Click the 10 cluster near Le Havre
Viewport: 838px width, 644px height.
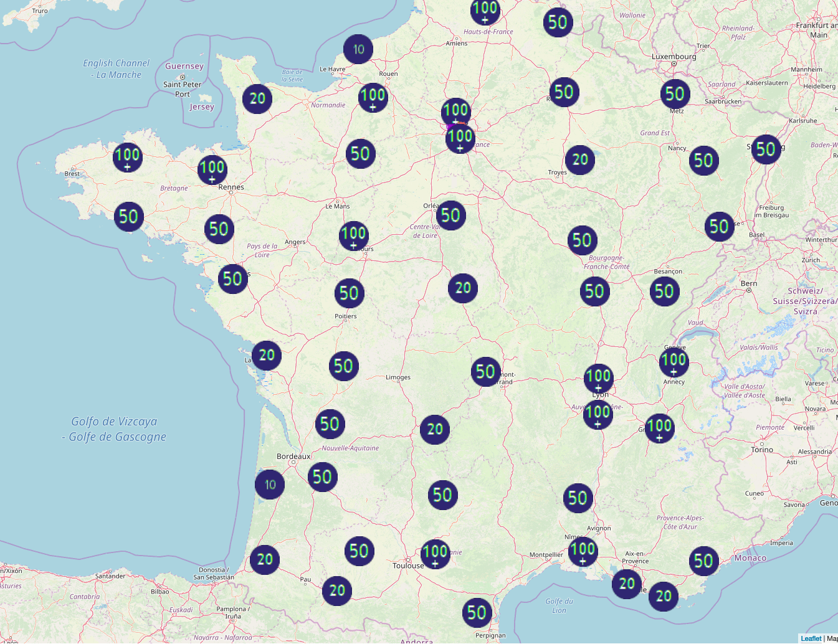click(x=358, y=49)
